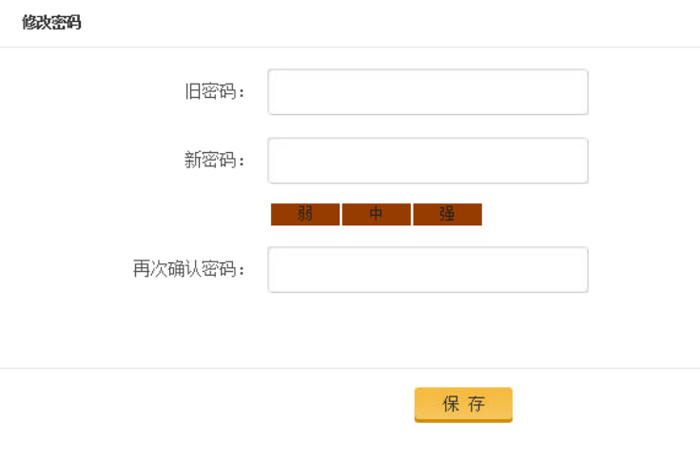Click the 弱 password strength block
This screenshot has height=463, width=700.
pyautogui.click(x=305, y=214)
